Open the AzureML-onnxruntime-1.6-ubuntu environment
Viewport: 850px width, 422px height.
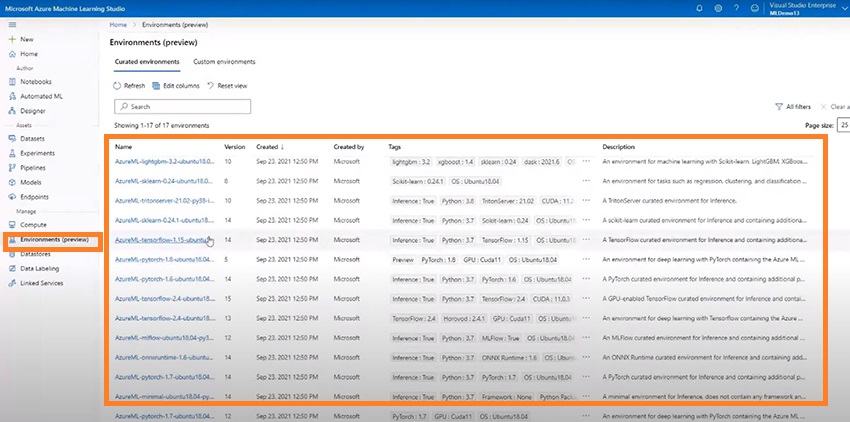pos(165,357)
